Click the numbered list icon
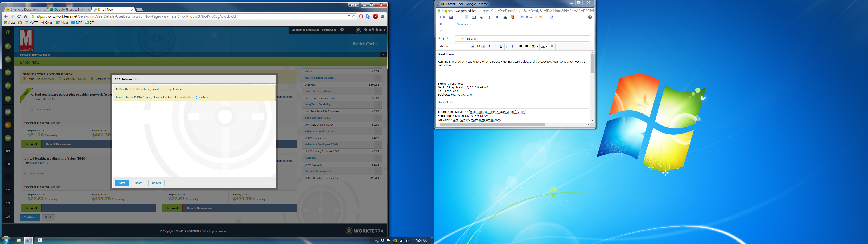Image resolution: width=868 pixels, height=244 pixels. tap(514, 47)
